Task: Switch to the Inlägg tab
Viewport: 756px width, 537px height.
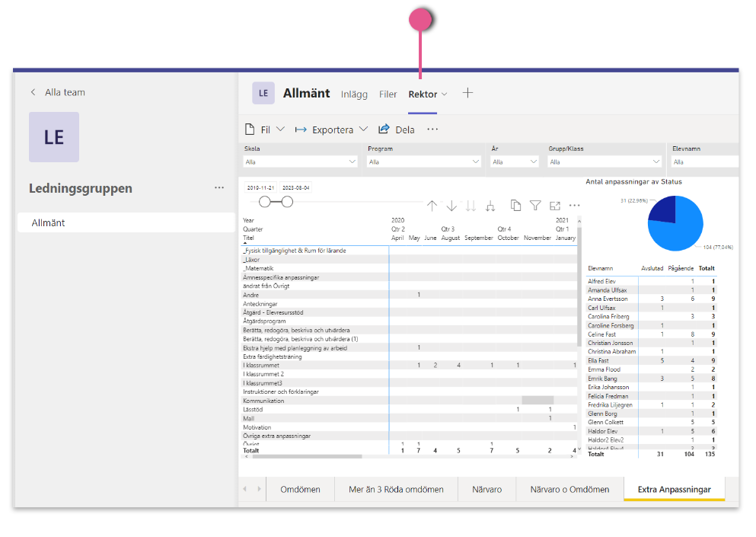Action: [x=354, y=94]
